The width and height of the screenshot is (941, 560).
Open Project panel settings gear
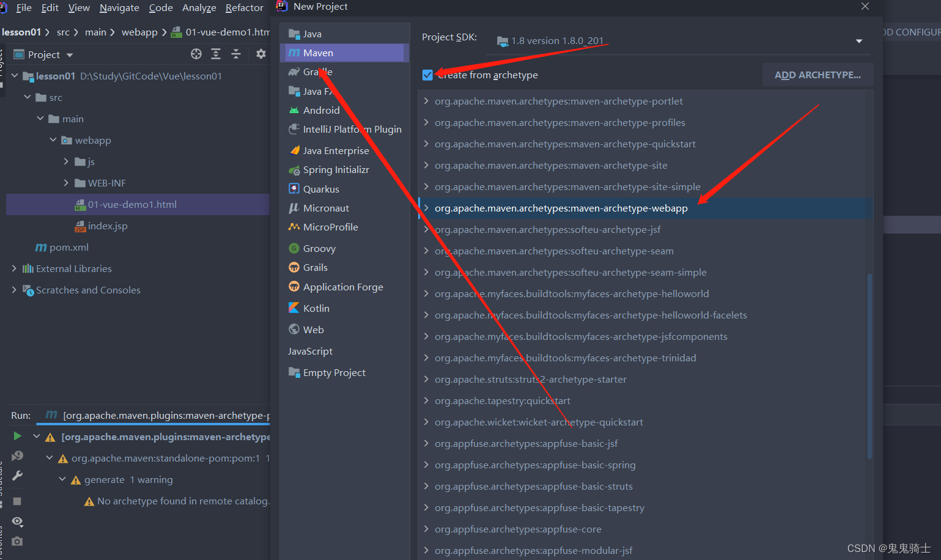coord(261,54)
